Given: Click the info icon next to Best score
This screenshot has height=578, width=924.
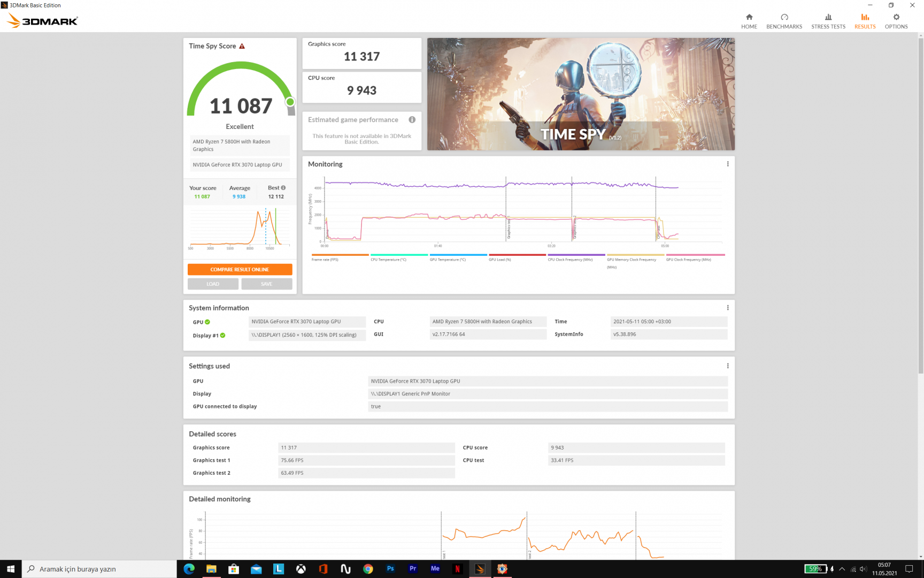Looking at the screenshot, I should (283, 188).
